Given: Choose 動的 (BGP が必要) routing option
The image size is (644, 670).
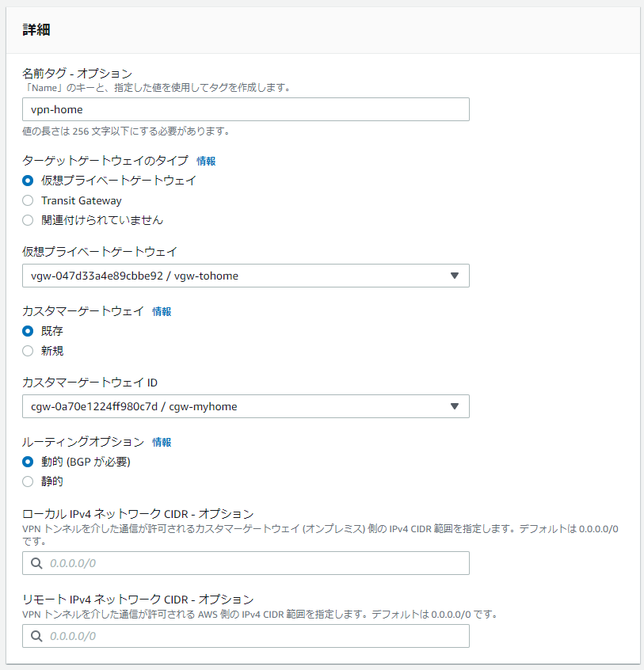Looking at the screenshot, I should pyautogui.click(x=29, y=462).
